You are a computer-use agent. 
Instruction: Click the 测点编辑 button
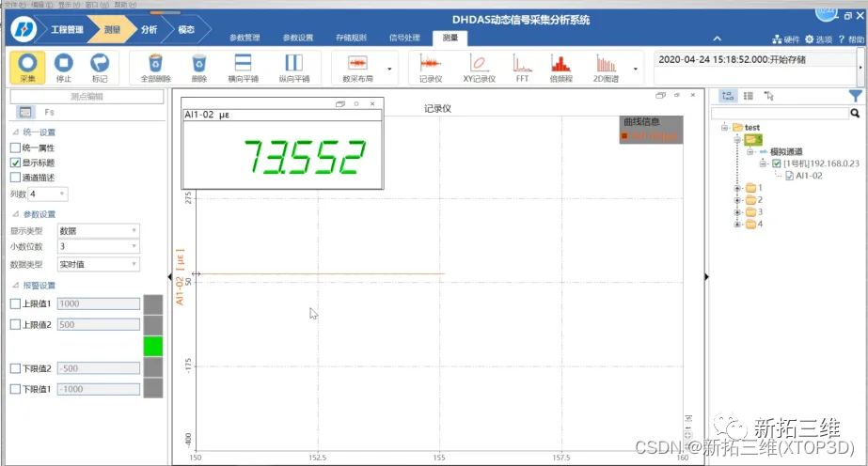coord(87,96)
